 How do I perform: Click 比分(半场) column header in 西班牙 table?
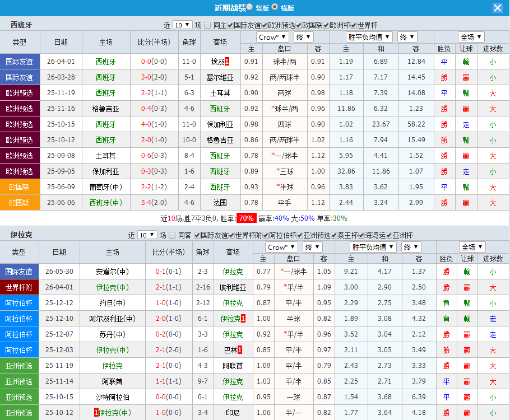point(154,42)
